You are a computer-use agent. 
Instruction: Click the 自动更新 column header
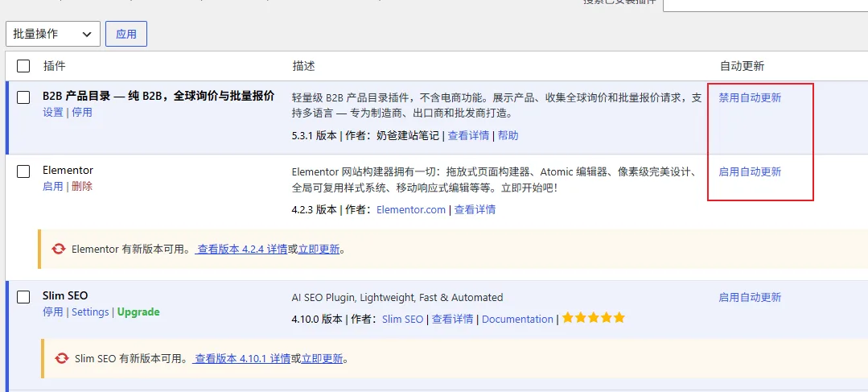(742, 67)
